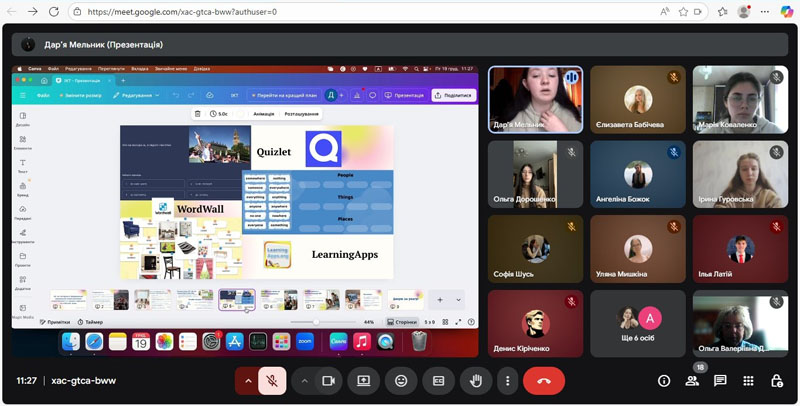Open host controls lock icon
Viewport: 800px width, 406px height.
coord(776,381)
